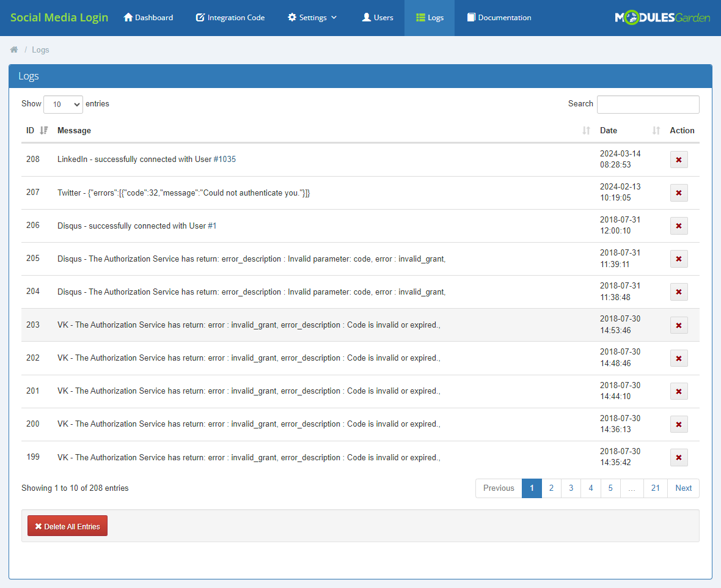Screen dimensions: 721x588
Task: Go to the Next page
Action: tap(683, 488)
